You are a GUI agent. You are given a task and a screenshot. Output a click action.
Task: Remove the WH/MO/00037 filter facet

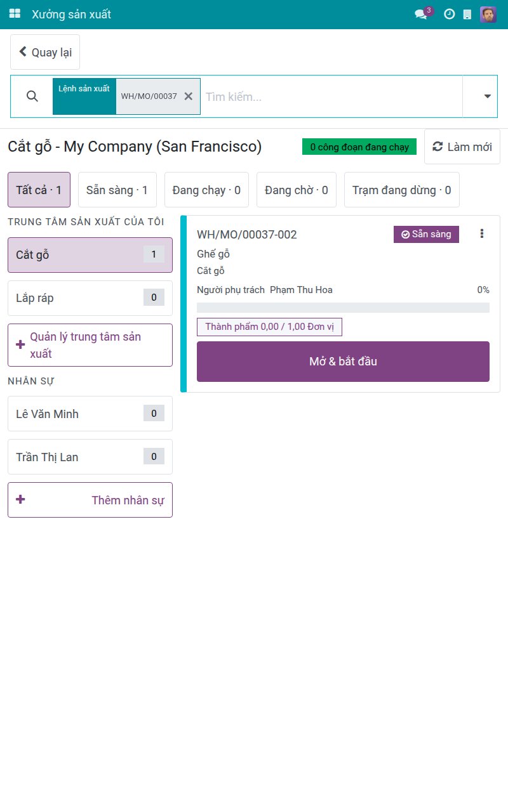pyautogui.click(x=188, y=96)
